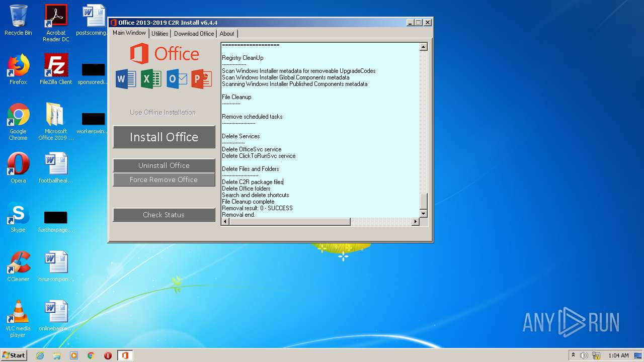Image resolution: width=644 pixels, height=362 pixels.
Task: Click the horizontal scrollbar thumb
Action: [x=290, y=222]
